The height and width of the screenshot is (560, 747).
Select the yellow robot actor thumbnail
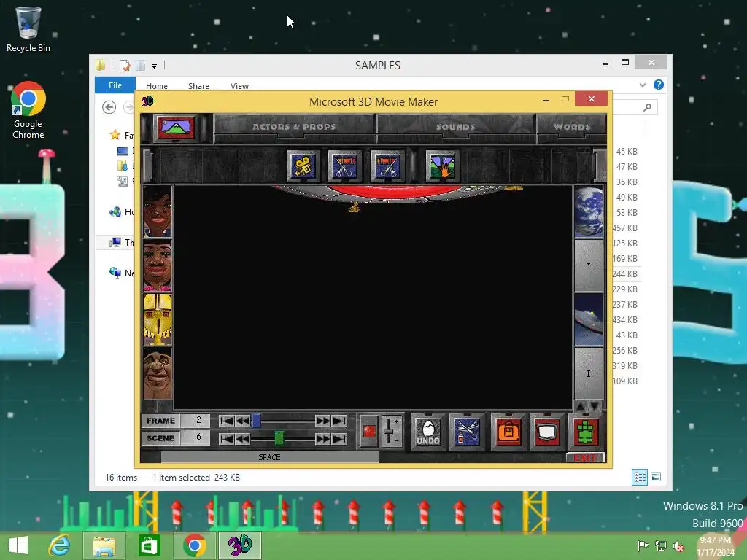tap(158, 319)
